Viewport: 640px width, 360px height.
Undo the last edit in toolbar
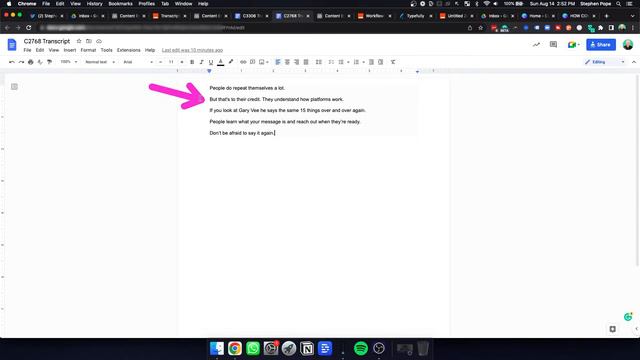(x=11, y=62)
